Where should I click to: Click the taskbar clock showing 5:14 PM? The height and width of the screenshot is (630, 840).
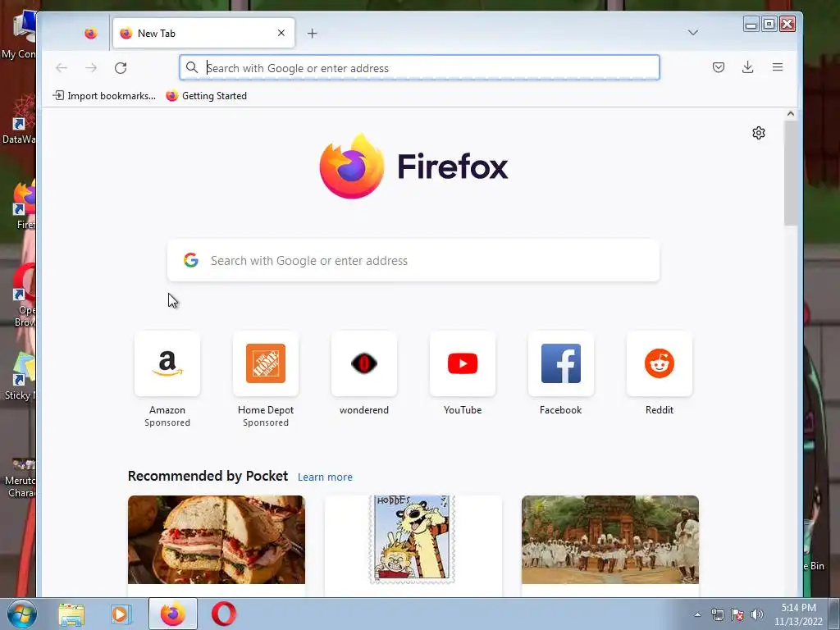tap(798, 614)
